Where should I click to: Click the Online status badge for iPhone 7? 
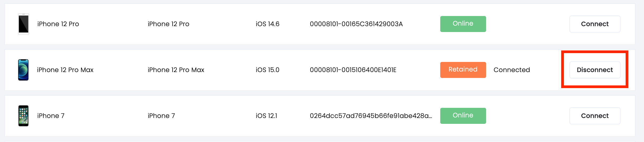pos(463,116)
